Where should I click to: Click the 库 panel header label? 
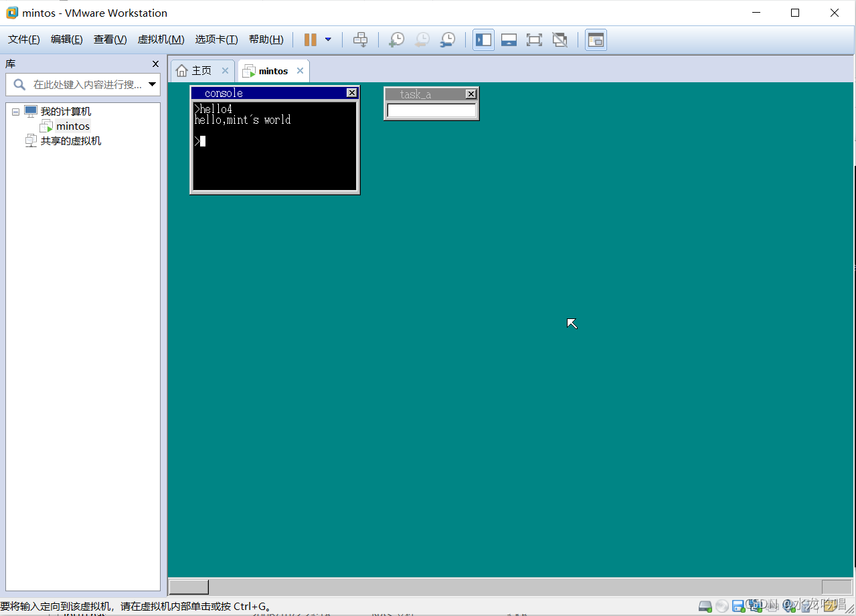click(11, 64)
